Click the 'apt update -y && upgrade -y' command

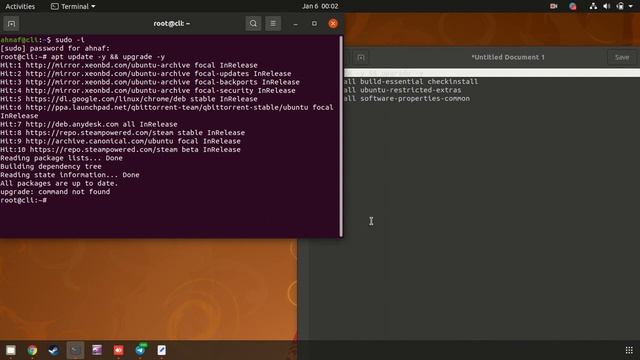[x=108, y=57]
